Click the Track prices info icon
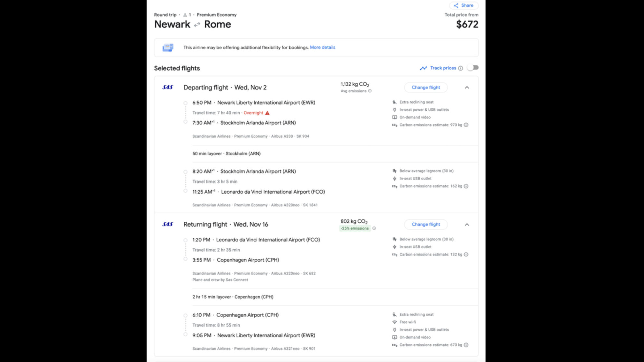 click(x=461, y=68)
